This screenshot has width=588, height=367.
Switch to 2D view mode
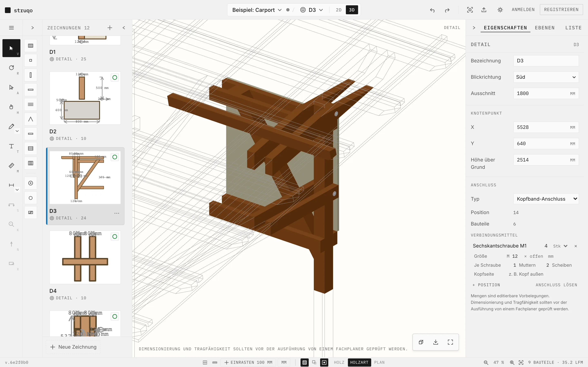click(339, 10)
